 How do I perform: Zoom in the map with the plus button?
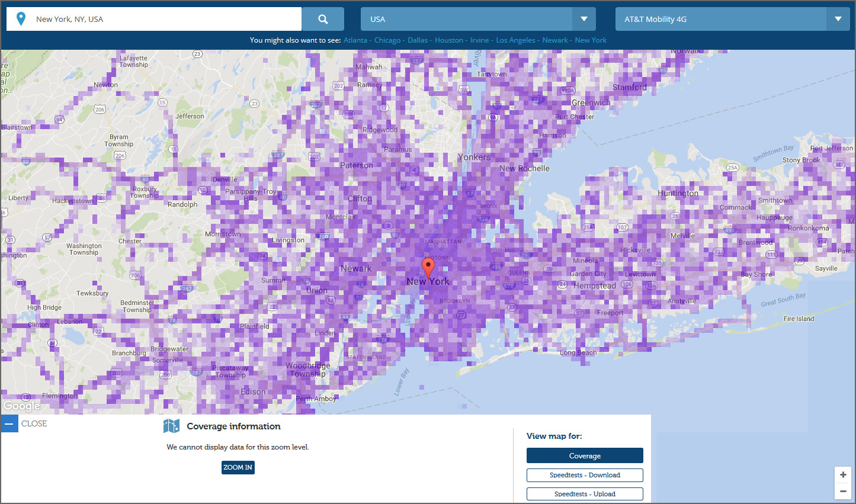[x=843, y=475]
